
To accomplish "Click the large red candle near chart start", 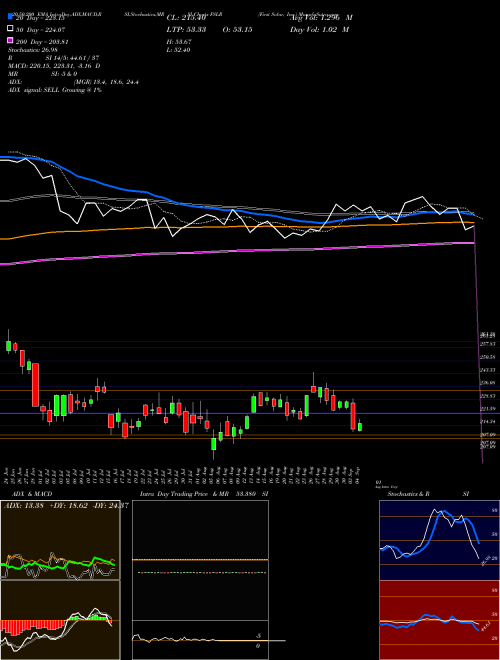I will (x=36, y=385).
